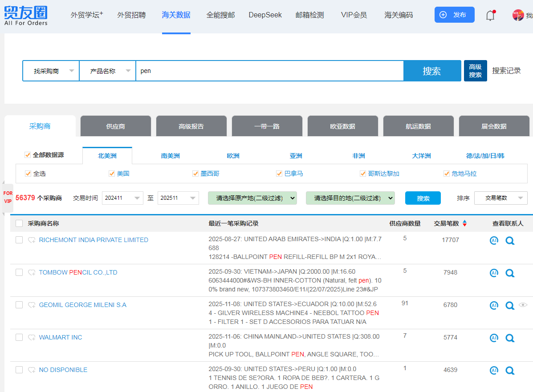This screenshot has width=533, height=392.
Task: Open the 排序 交易笔数 dropdown
Action: (x=500, y=198)
